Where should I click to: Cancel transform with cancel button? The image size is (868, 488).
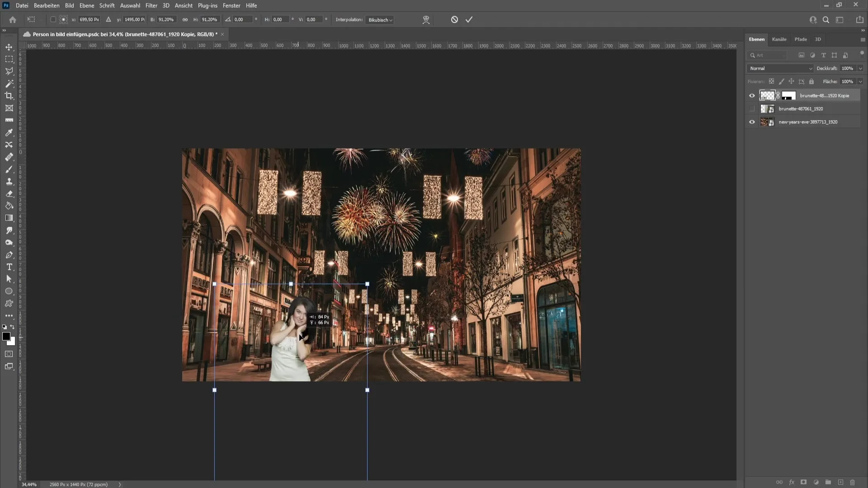click(454, 19)
